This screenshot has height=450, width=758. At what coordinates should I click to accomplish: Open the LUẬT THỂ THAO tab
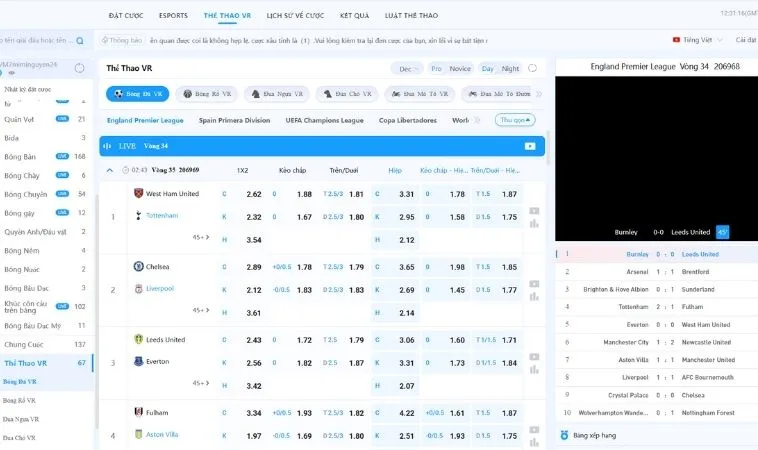coord(411,15)
